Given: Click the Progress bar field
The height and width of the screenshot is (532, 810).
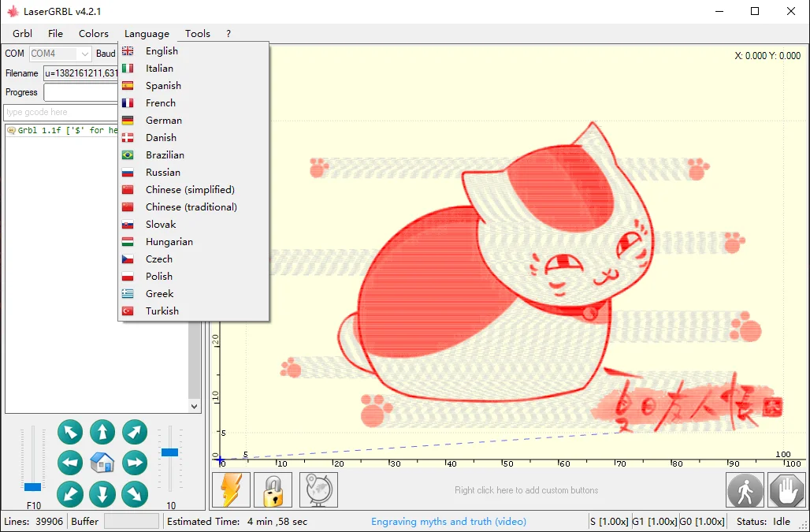Looking at the screenshot, I should (81, 92).
